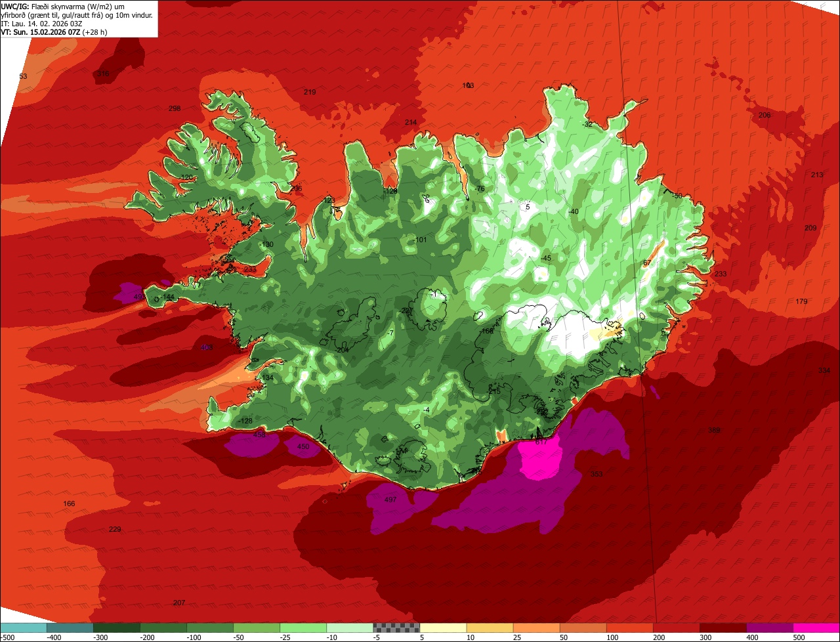Click the map value 219 north of Iceland
The image size is (840, 642).
click(x=310, y=92)
